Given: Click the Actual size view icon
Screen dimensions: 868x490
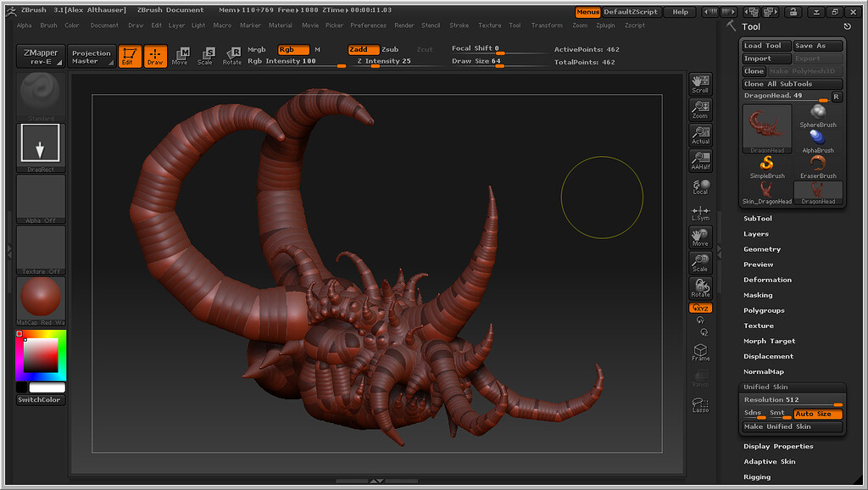Looking at the screenshot, I should click(x=700, y=134).
